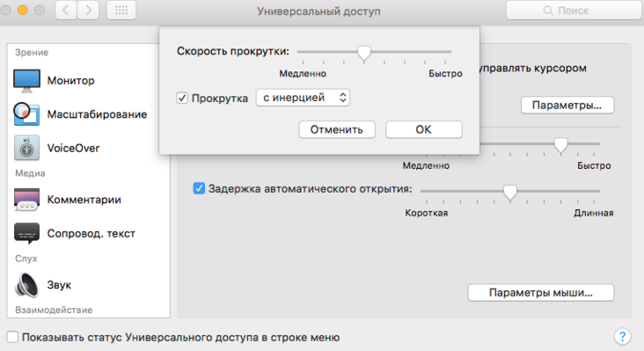Image resolution: width=644 pixels, height=351 pixels.
Task: Click the VoiceOver accessibility icon
Action: click(x=26, y=148)
